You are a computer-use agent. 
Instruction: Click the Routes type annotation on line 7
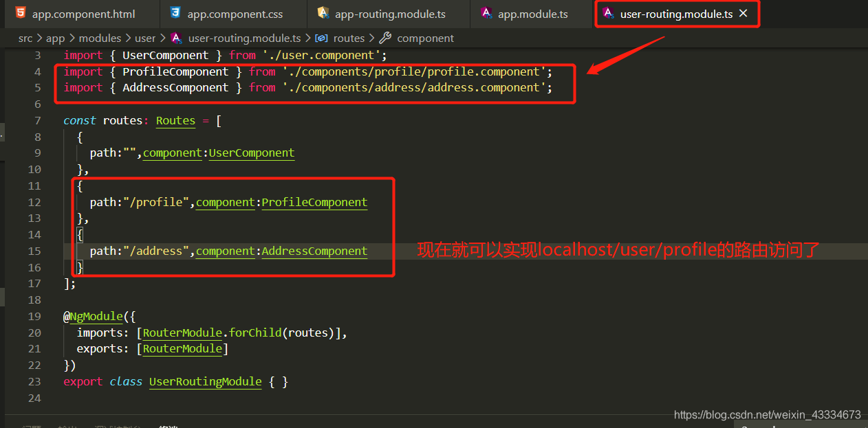tap(176, 121)
